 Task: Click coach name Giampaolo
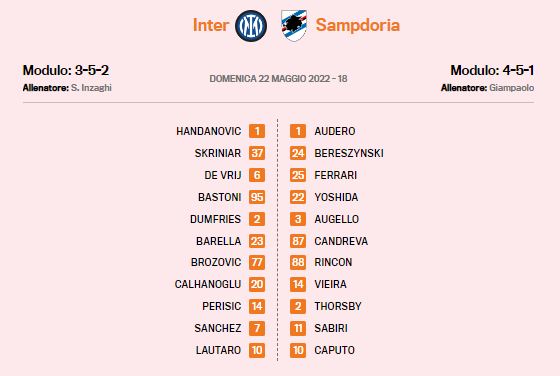coord(511,88)
